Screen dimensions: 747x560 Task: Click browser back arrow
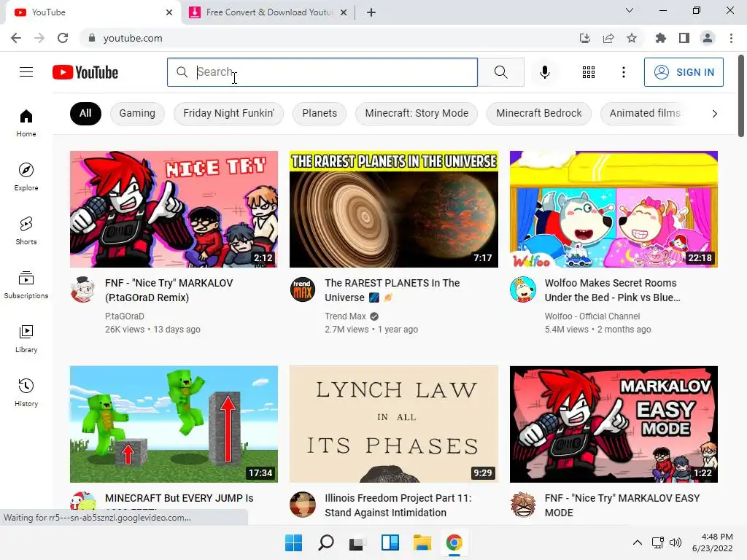pos(16,38)
